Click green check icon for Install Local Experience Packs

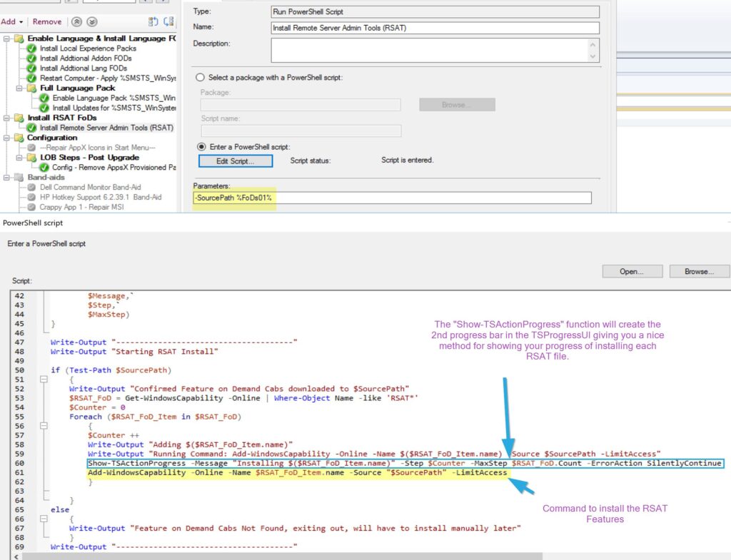[x=31, y=49]
